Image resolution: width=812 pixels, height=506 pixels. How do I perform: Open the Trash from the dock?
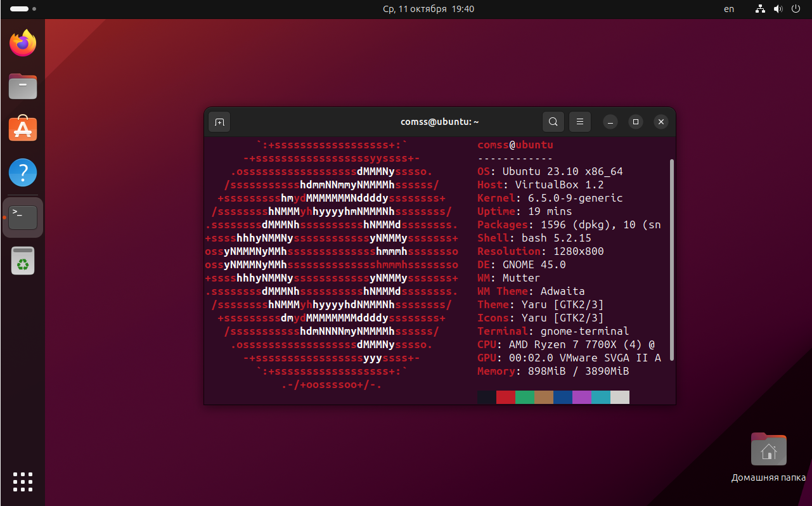[x=23, y=261]
